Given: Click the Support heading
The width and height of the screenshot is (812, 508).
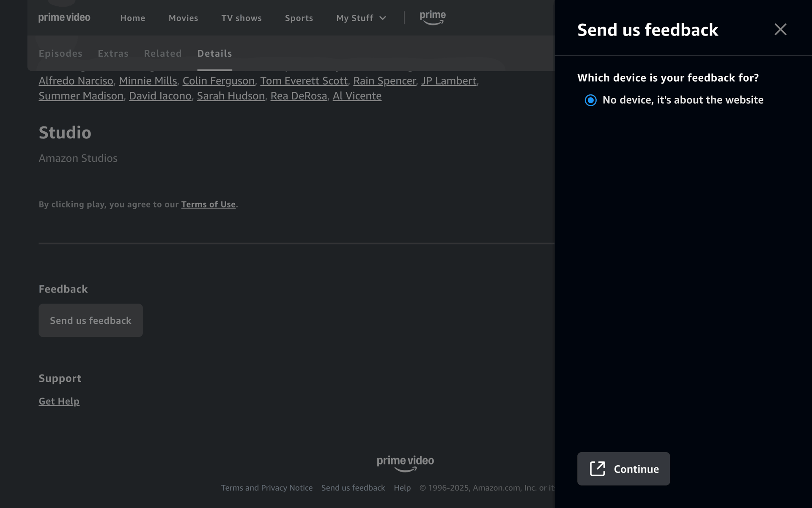Looking at the screenshot, I should (x=60, y=378).
